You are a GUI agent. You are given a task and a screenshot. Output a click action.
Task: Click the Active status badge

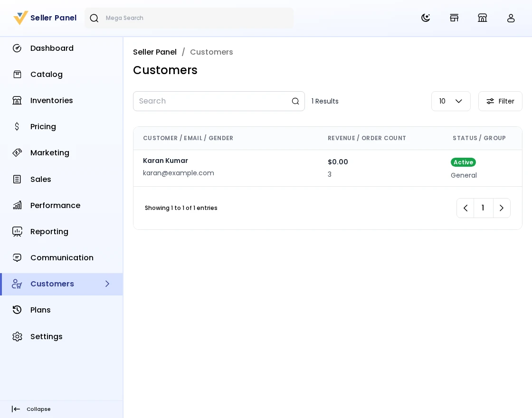point(463,162)
